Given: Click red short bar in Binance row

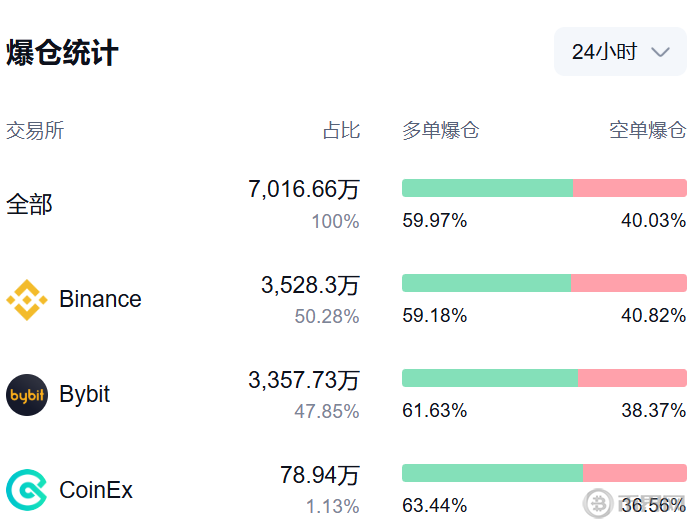Looking at the screenshot, I should (x=629, y=283).
